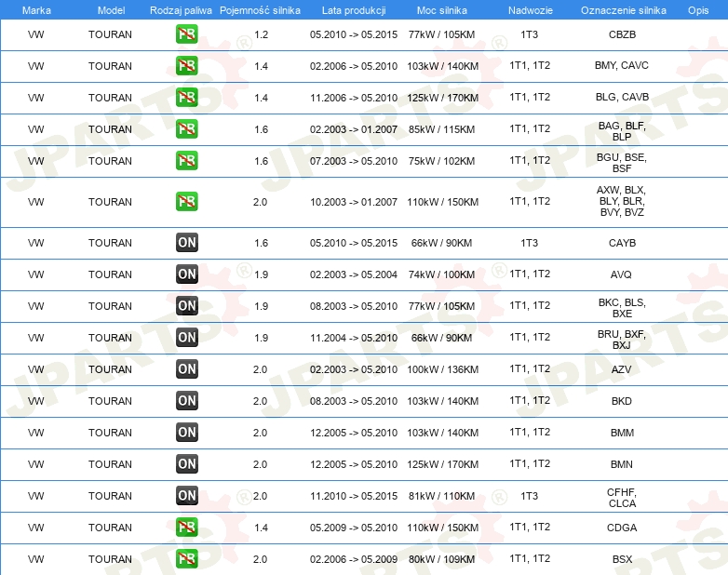Click the Oznaczenie silnika column header
Image resolution: width=728 pixels, height=575 pixels.
pyautogui.click(x=623, y=10)
